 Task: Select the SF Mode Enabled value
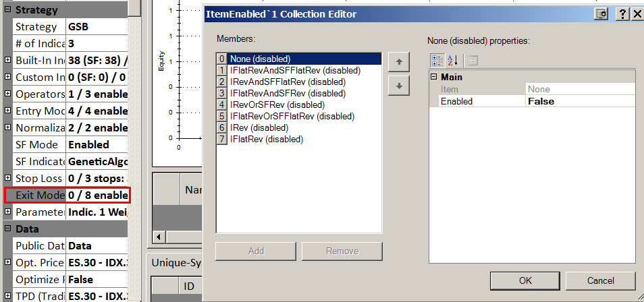(x=98, y=145)
